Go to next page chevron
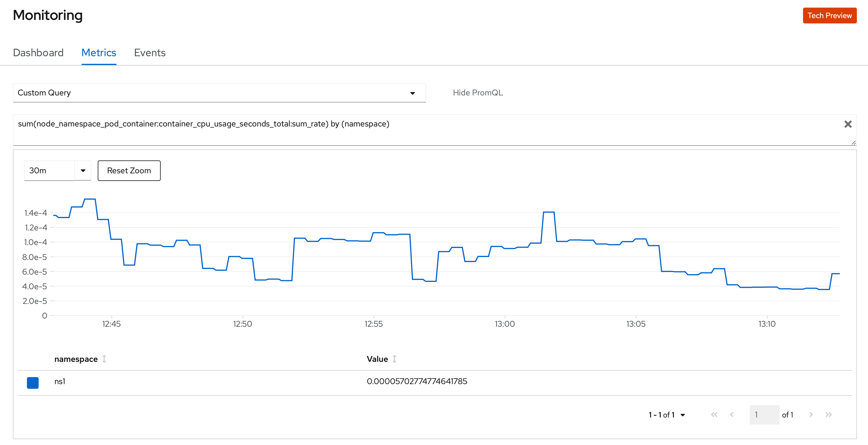This screenshot has height=445, width=868. tap(811, 415)
